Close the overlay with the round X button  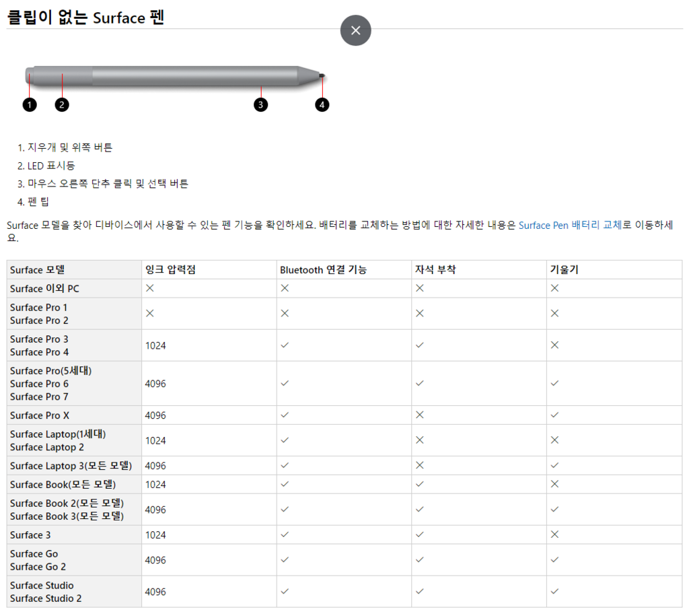(355, 30)
